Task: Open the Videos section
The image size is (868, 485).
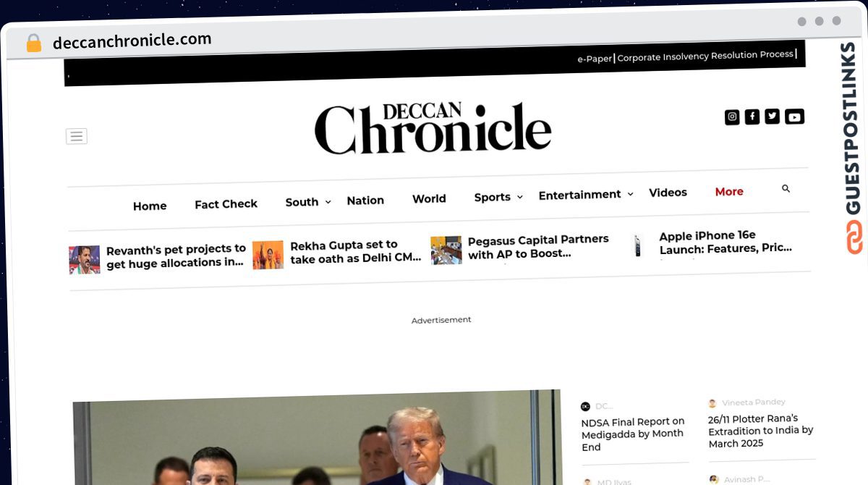Action: coord(668,193)
